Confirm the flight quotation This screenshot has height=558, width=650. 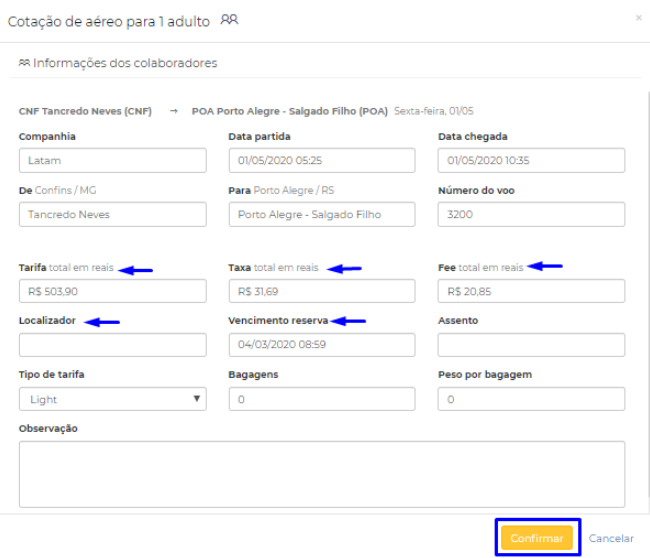(x=537, y=538)
